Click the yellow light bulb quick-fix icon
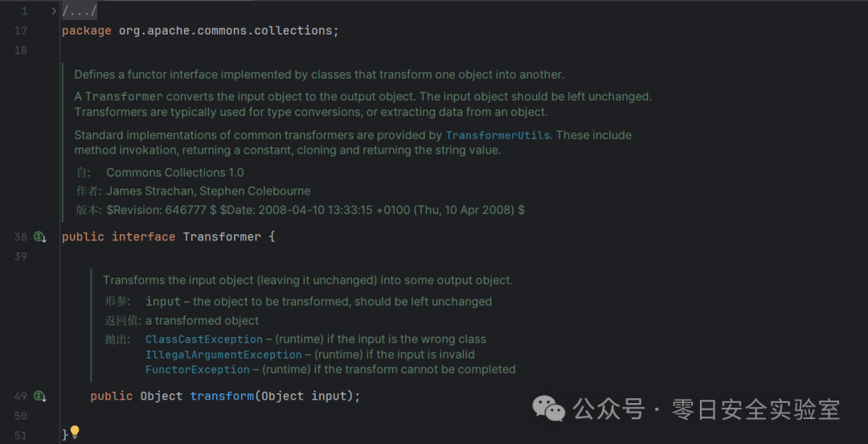This screenshot has width=868, height=444. (75, 433)
